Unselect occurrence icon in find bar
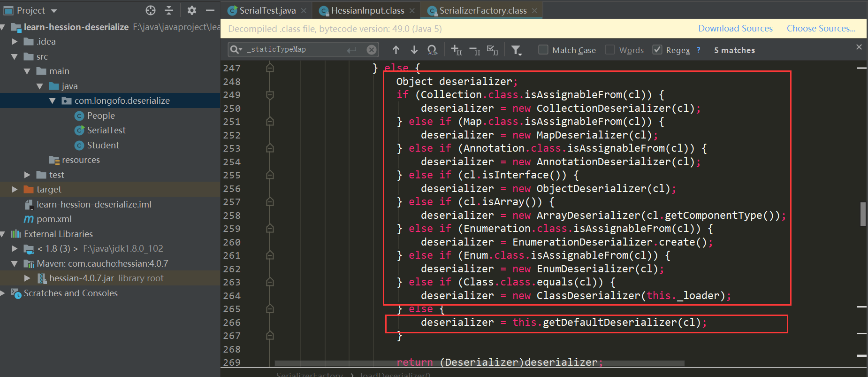Viewport: 868px width, 377px height. pos(475,50)
